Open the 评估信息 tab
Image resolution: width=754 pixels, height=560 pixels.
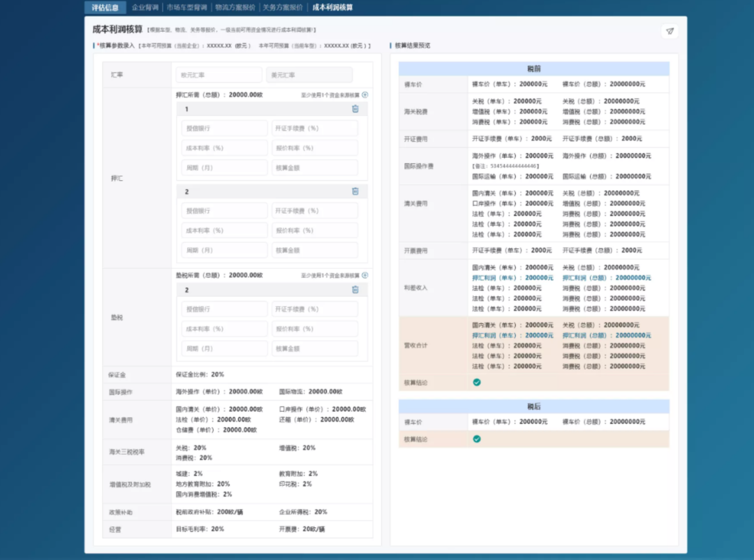[105, 8]
